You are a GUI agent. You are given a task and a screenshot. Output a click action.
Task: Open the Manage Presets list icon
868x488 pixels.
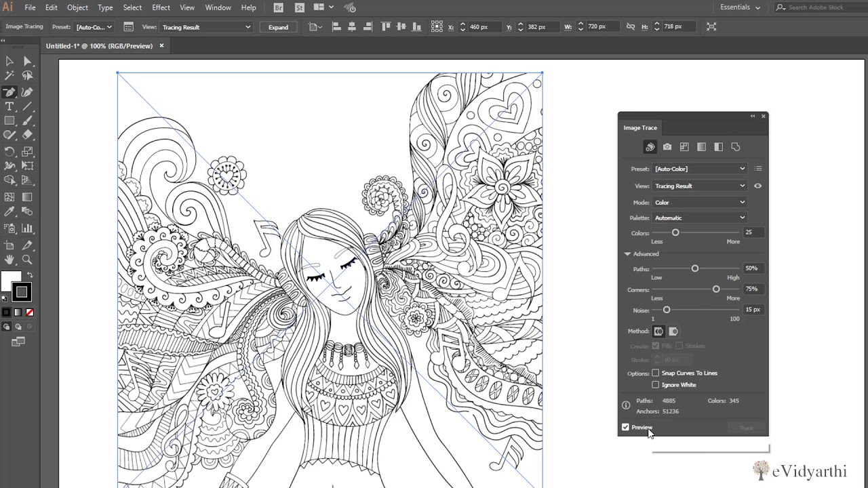pyautogui.click(x=758, y=169)
